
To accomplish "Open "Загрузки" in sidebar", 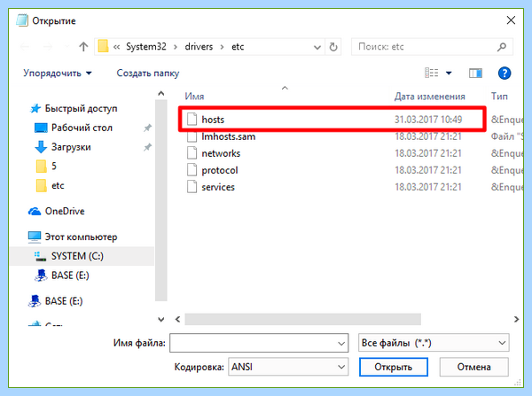I will pos(71,147).
